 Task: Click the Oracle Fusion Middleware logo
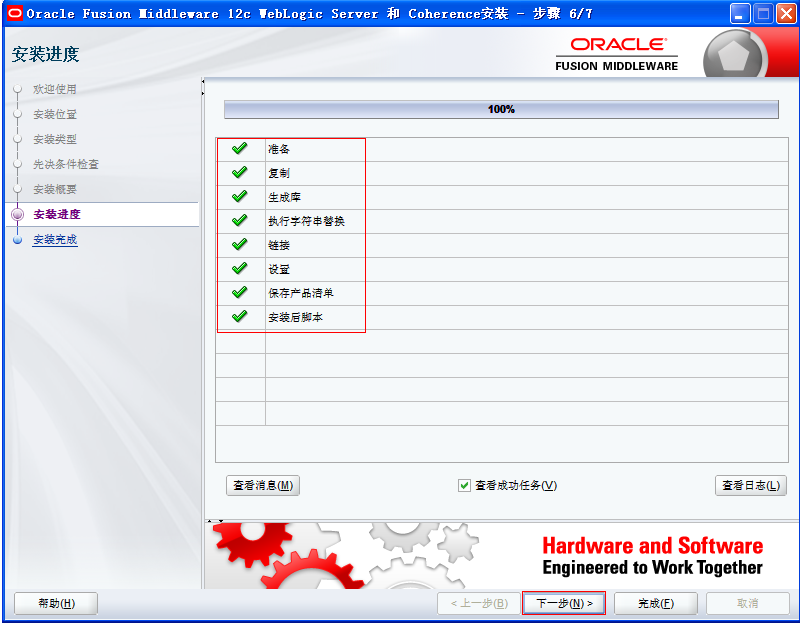(617, 54)
